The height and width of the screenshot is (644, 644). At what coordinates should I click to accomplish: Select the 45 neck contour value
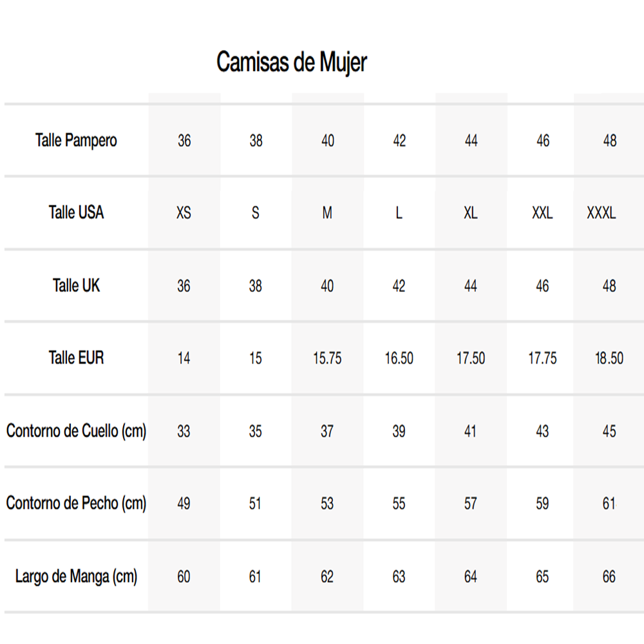click(609, 431)
